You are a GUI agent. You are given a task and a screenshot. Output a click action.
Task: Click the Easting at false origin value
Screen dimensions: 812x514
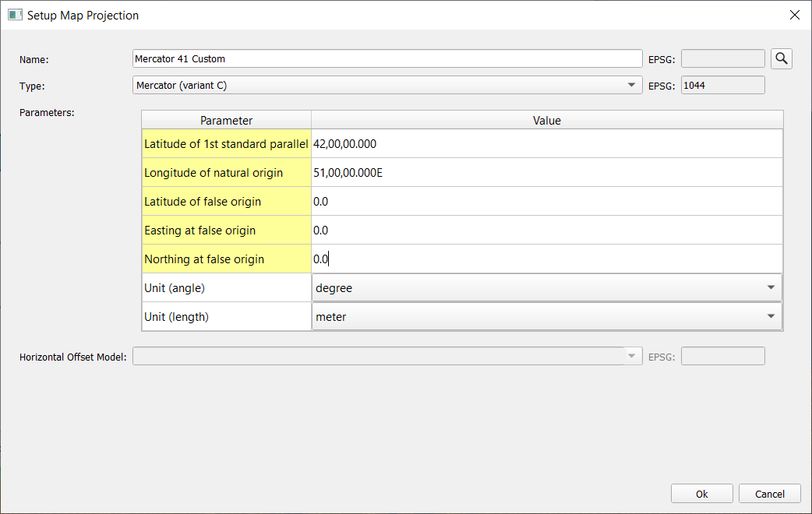pos(546,230)
